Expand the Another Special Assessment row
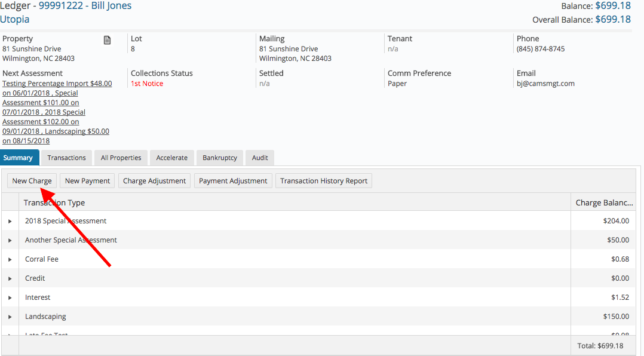This screenshot has width=644, height=356. pos(10,240)
